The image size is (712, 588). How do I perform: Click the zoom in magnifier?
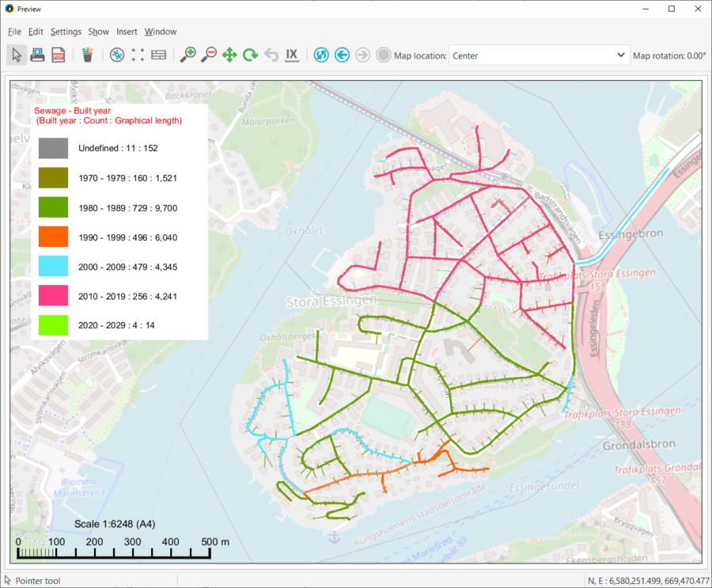pos(187,55)
